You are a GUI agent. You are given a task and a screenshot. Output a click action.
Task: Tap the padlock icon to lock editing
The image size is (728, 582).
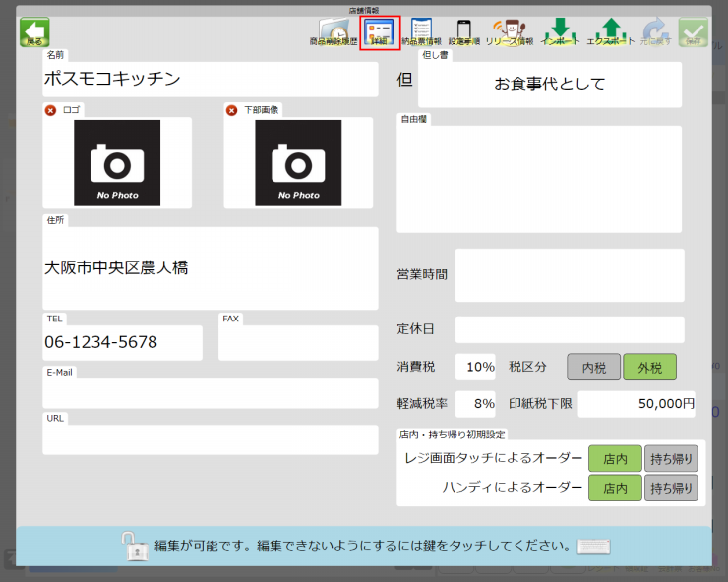135,546
